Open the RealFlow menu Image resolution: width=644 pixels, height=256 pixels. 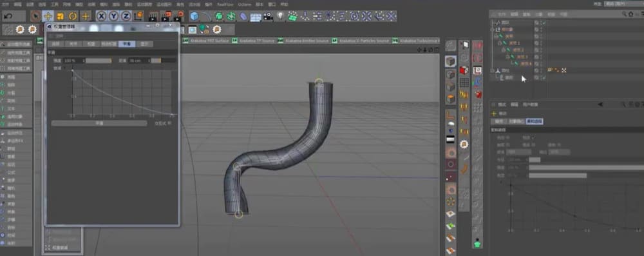click(x=225, y=4)
